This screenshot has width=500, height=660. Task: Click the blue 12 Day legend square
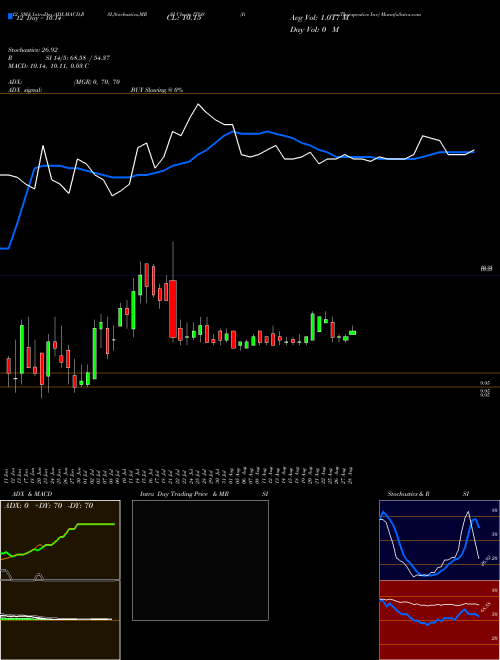11,17
